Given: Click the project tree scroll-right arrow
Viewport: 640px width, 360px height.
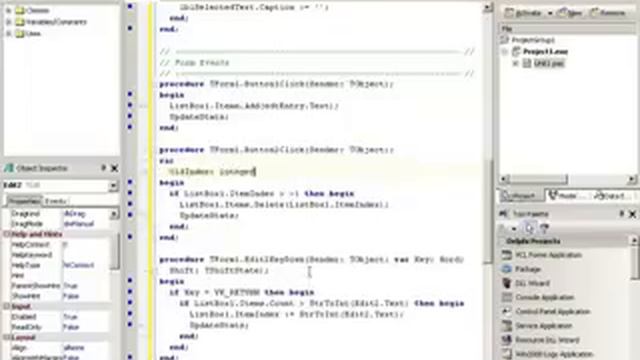Looking at the screenshot, I should (x=631, y=179).
